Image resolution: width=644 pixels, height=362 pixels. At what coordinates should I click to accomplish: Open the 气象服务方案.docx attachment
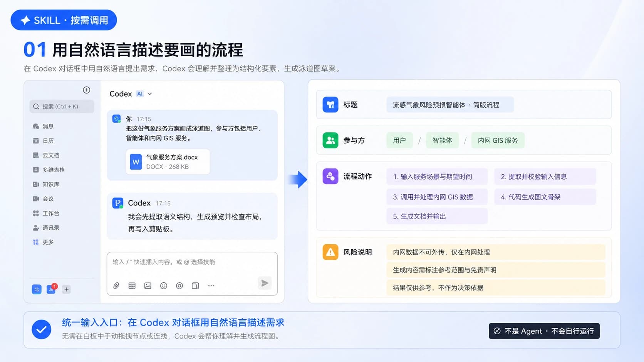[168, 162]
